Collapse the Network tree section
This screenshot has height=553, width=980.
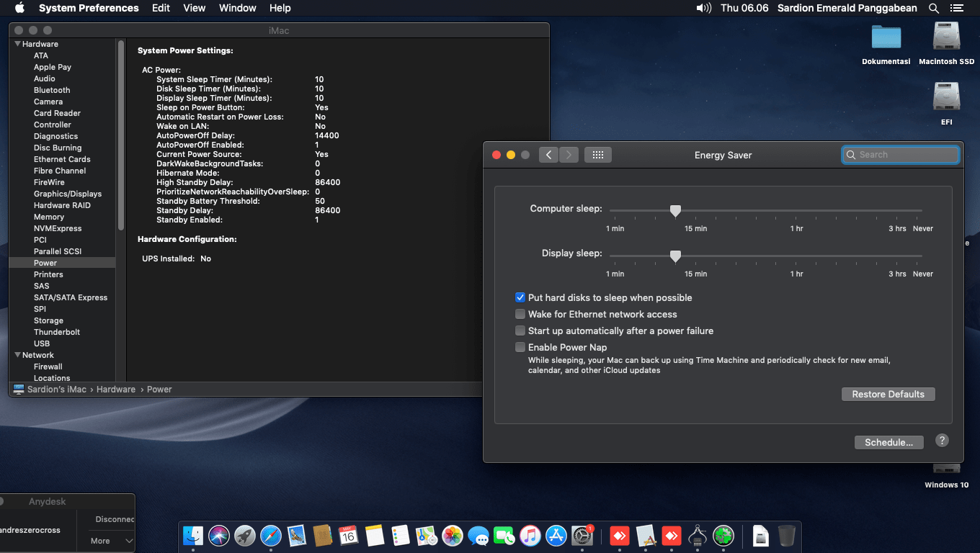pos(17,355)
